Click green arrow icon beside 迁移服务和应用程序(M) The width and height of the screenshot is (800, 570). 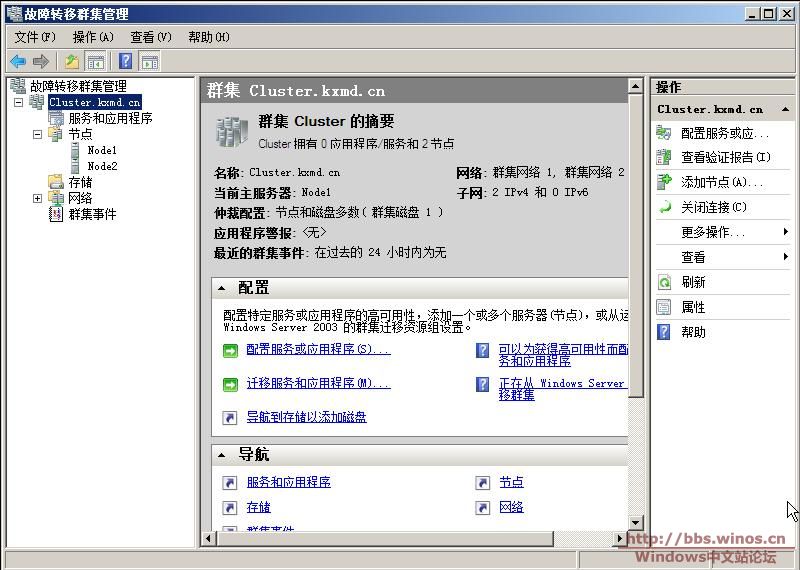(231, 384)
